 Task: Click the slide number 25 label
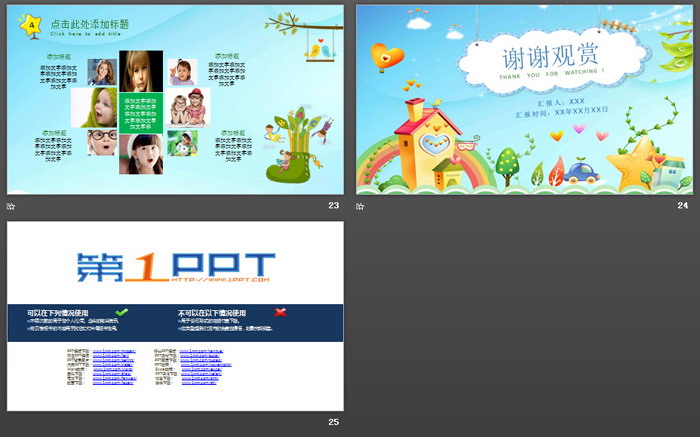(x=334, y=422)
